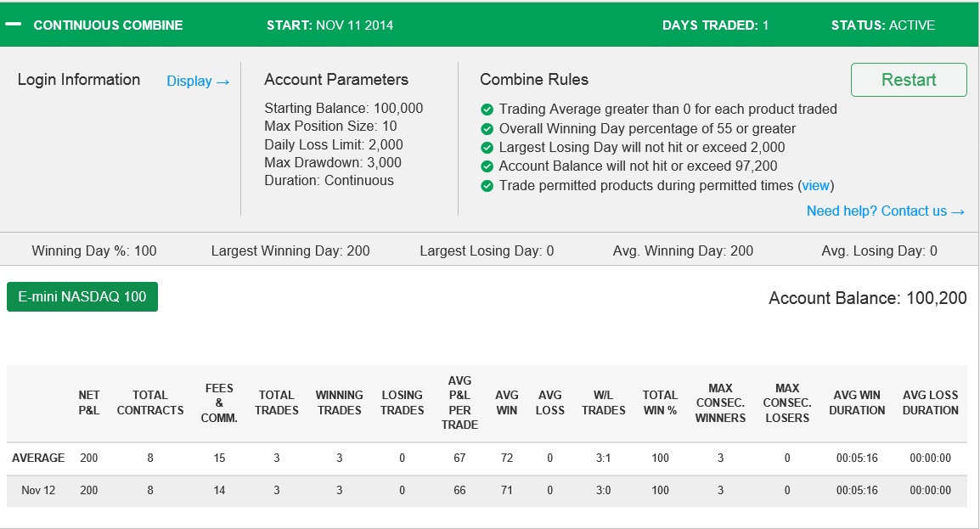Click check icon beside Overall Winning Day rule

[487, 129]
